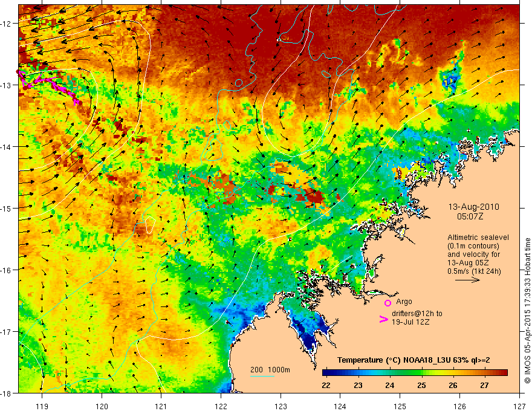
Task: Click the IMOS copyright timestamp text
Action: click(527, 311)
